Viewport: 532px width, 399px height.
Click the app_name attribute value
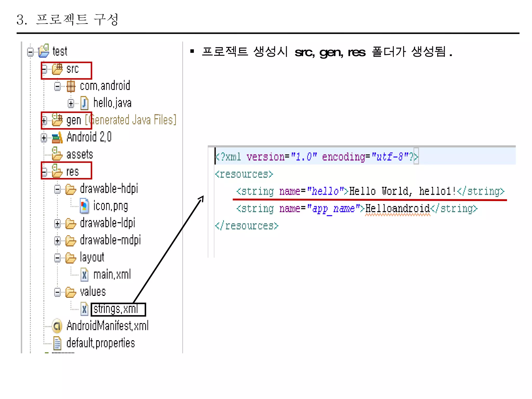(x=333, y=209)
